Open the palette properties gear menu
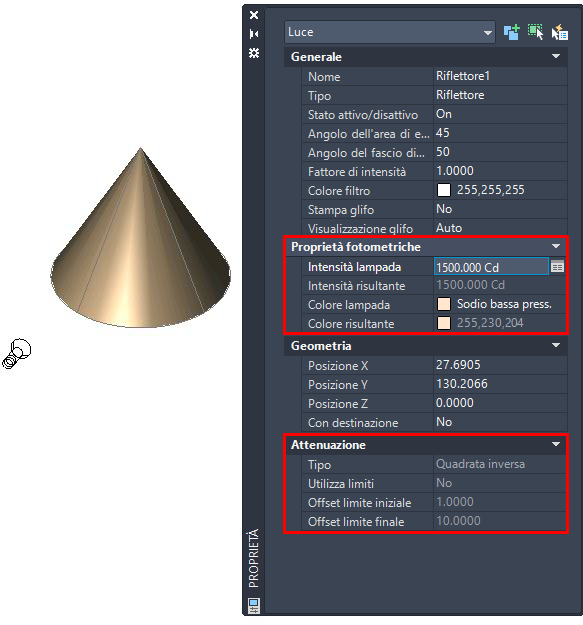583x625 pixels. coord(254,53)
